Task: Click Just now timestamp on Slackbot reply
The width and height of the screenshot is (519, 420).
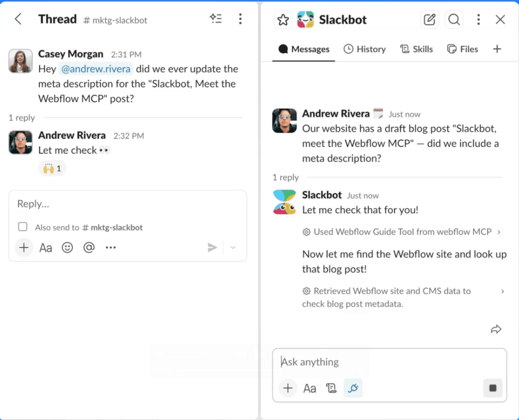Action: (363, 195)
